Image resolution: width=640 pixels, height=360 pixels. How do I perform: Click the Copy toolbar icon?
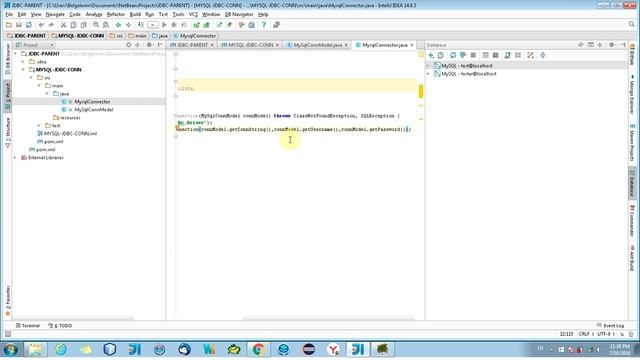coord(73,25)
